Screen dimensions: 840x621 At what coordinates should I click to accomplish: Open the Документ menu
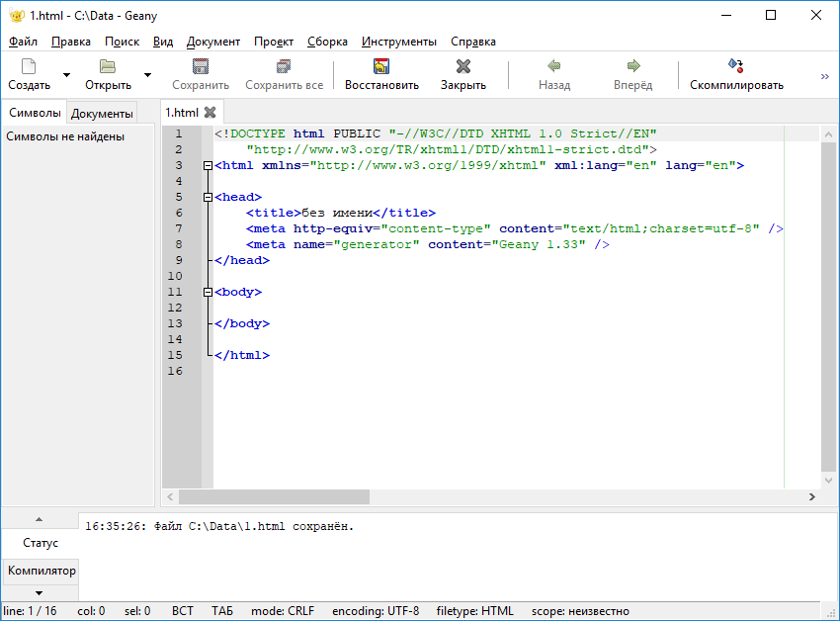click(213, 42)
